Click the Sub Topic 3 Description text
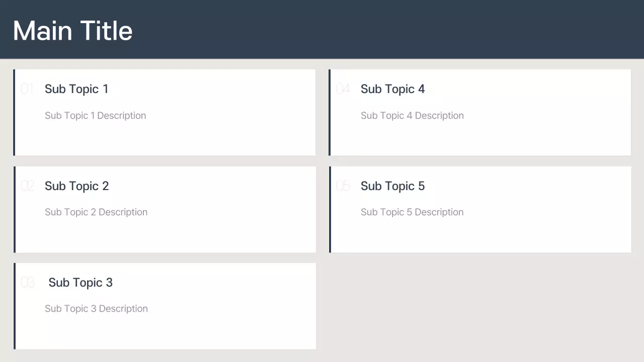 coord(96,309)
